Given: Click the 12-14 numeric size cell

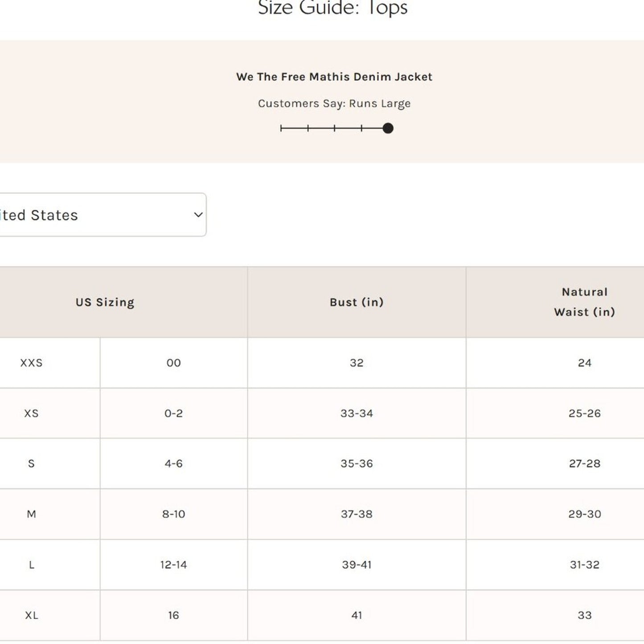Looking at the screenshot, I should point(173,565).
